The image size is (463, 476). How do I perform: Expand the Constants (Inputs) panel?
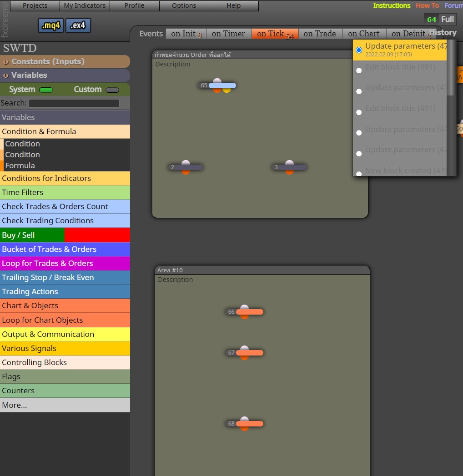(65, 62)
